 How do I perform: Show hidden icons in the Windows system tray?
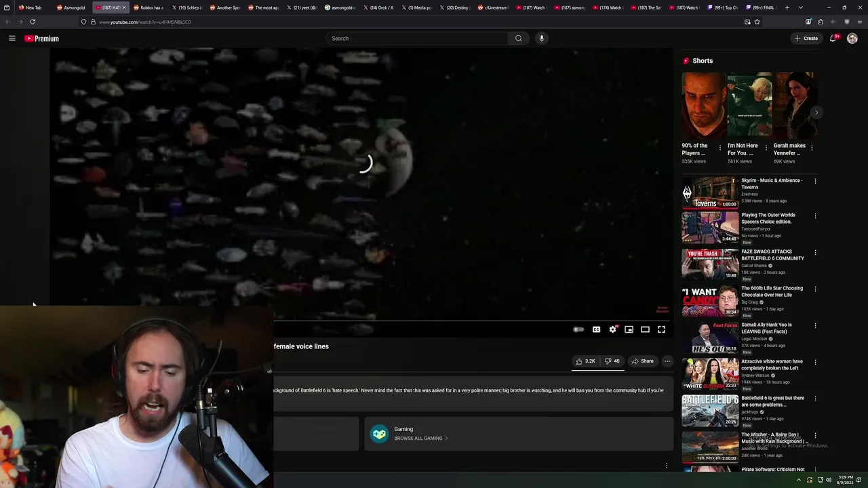(x=798, y=480)
